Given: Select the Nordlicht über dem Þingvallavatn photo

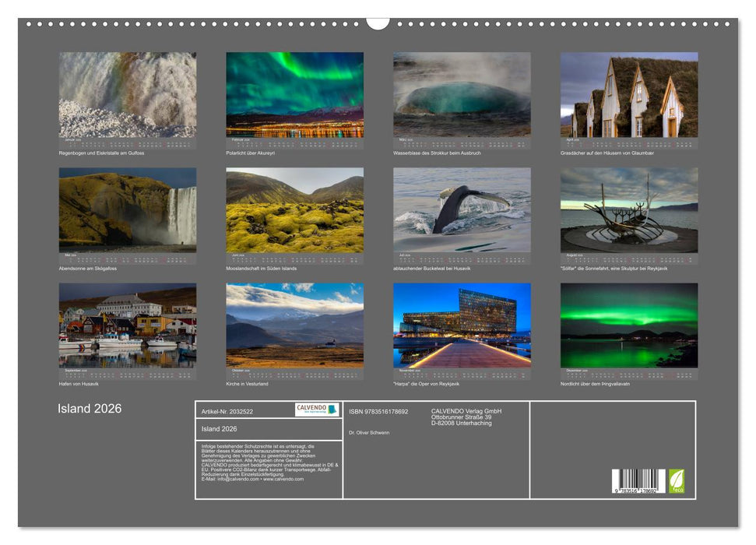Looking at the screenshot, I should point(629,325).
